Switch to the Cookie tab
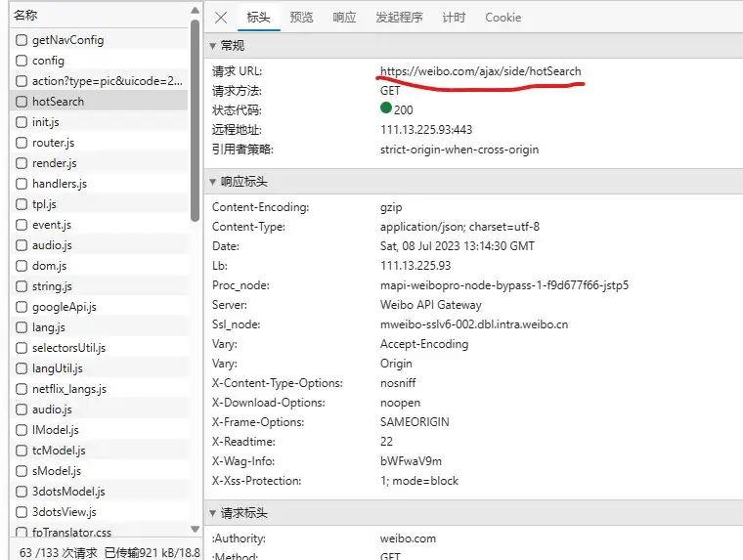 503,18
